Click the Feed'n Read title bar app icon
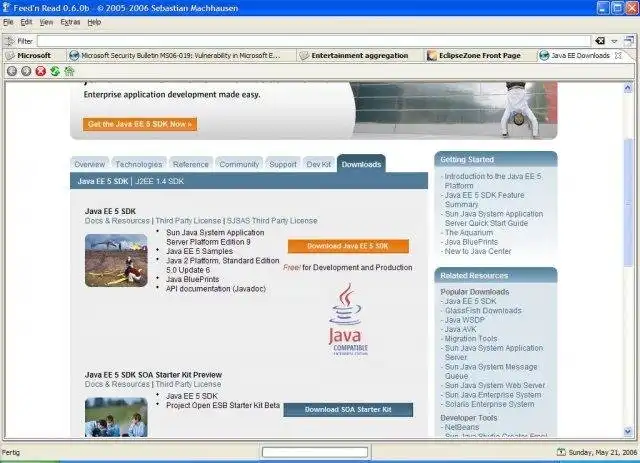Viewport: 640px width, 463px height. point(6,7)
